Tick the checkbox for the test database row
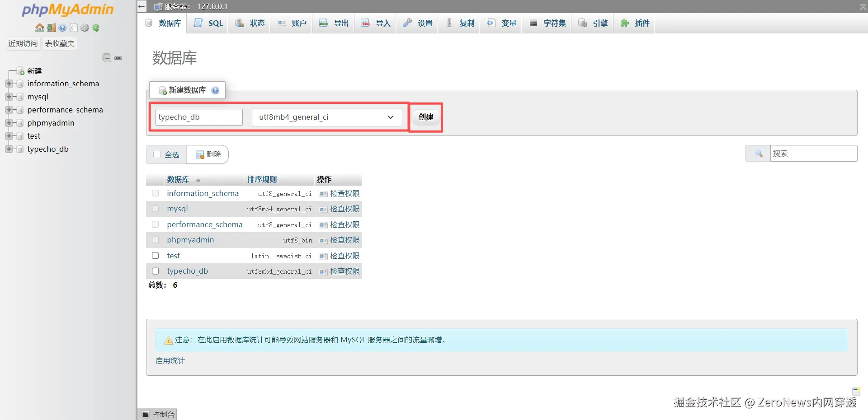 (156, 256)
